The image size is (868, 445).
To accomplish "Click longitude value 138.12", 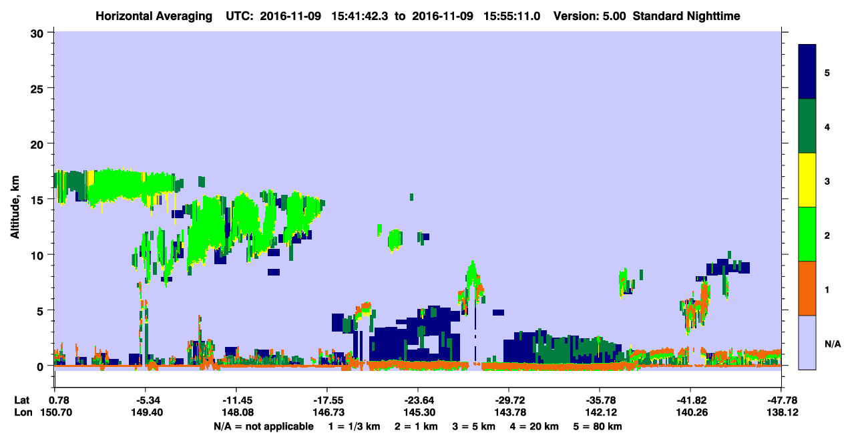I will [x=781, y=413].
